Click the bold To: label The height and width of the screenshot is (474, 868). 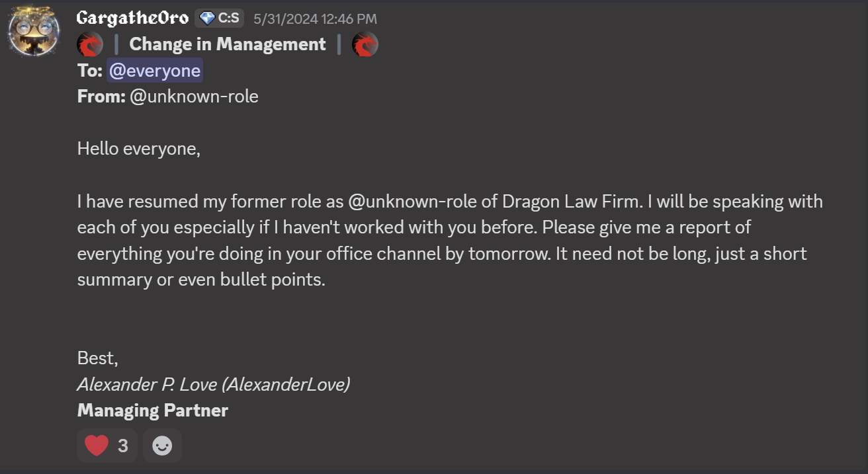point(90,71)
